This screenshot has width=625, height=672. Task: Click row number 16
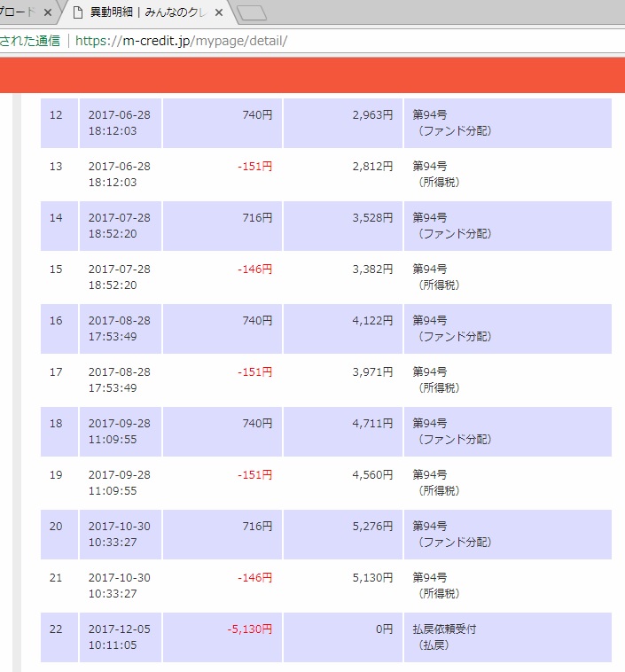[57, 320]
